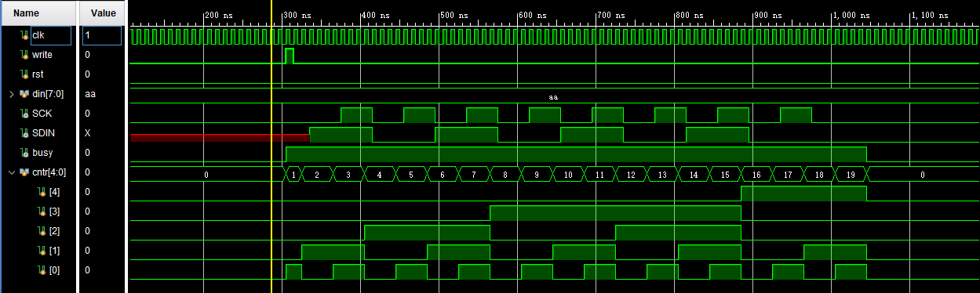
Task: Select bit [3] of cntr
Action: tap(48, 212)
